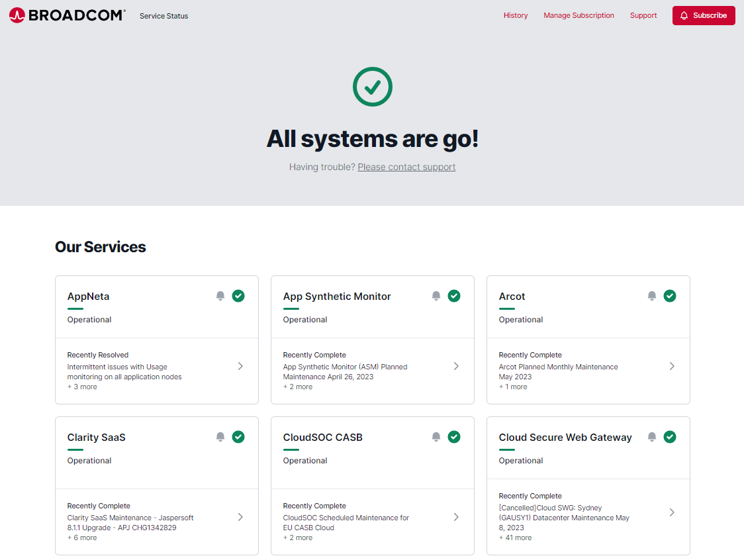This screenshot has height=560, width=744.
Task: Subscribe to Arcot alerts via bell icon
Action: coord(652,296)
